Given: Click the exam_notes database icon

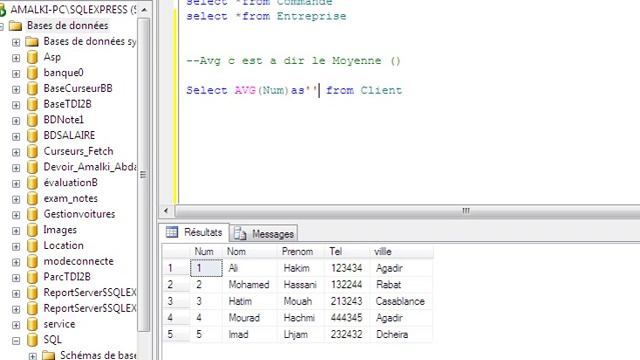Looking at the screenshot, I should click(32, 198).
